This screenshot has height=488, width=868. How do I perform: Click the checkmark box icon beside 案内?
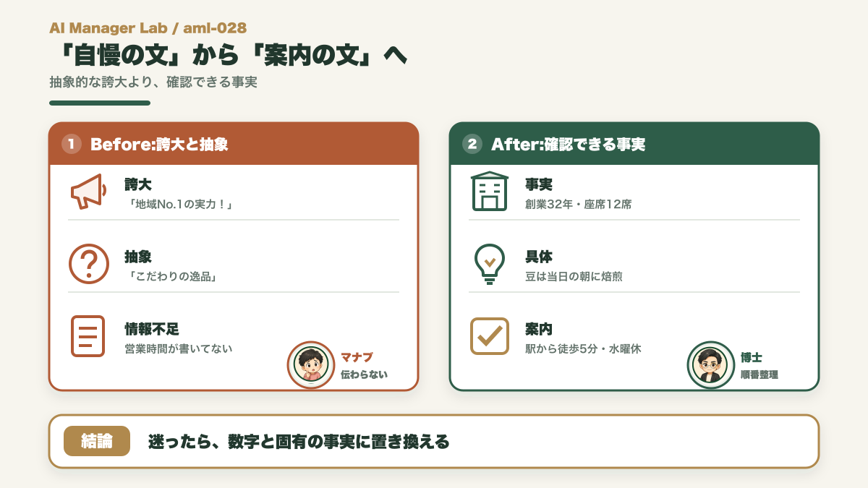point(490,336)
